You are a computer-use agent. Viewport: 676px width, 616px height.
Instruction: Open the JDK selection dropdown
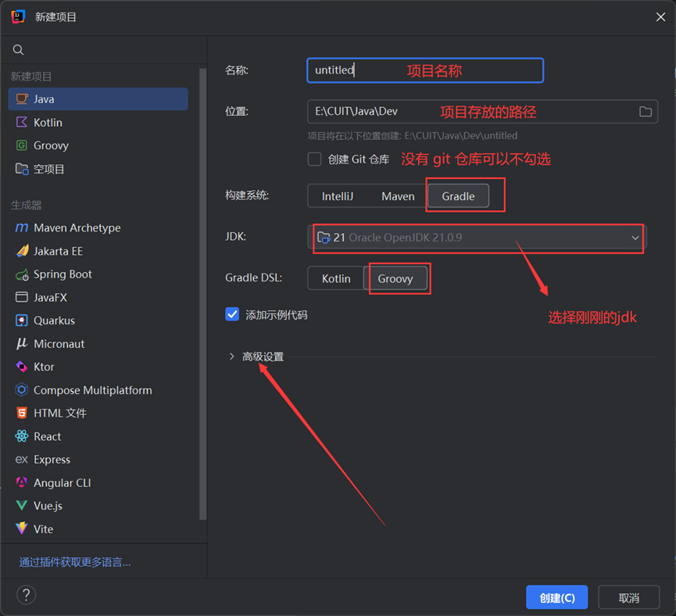(x=477, y=238)
